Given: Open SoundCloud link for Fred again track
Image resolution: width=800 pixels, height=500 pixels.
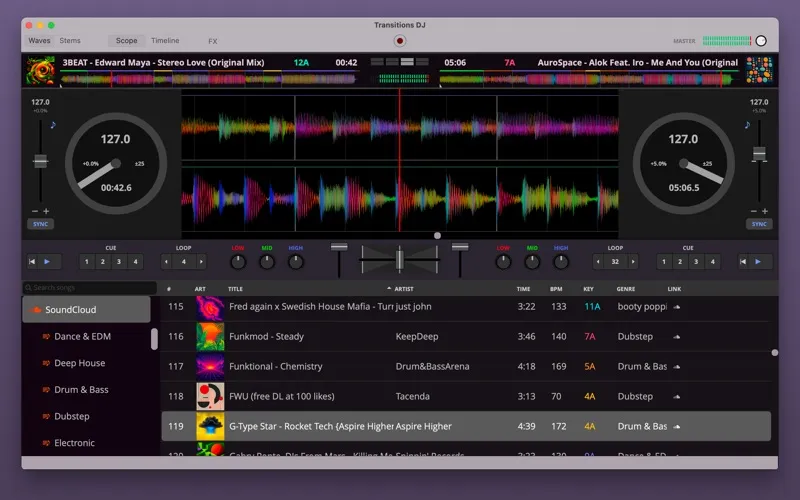Looking at the screenshot, I should (677, 307).
